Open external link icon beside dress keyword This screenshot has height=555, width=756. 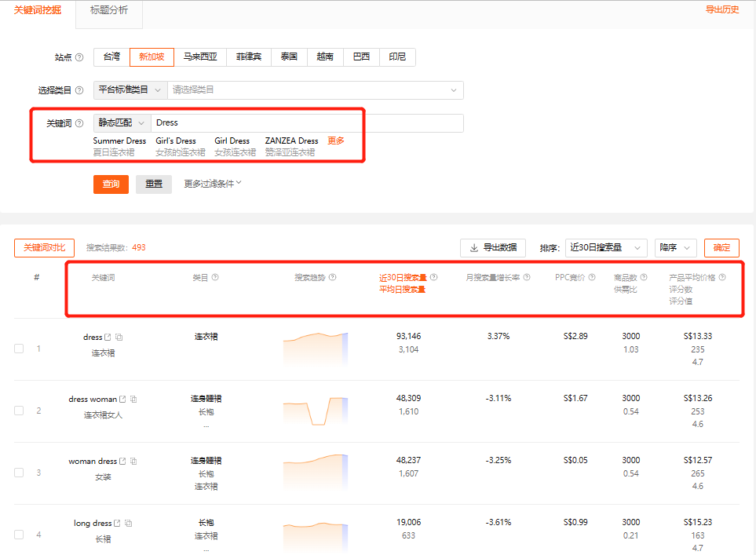(108, 337)
